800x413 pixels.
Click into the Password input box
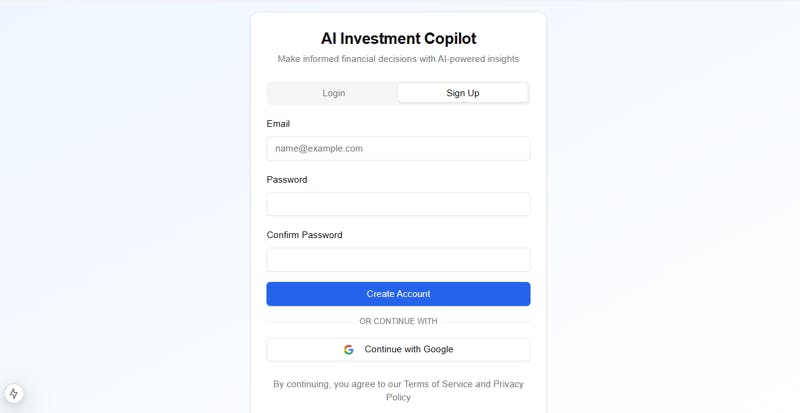coord(398,204)
